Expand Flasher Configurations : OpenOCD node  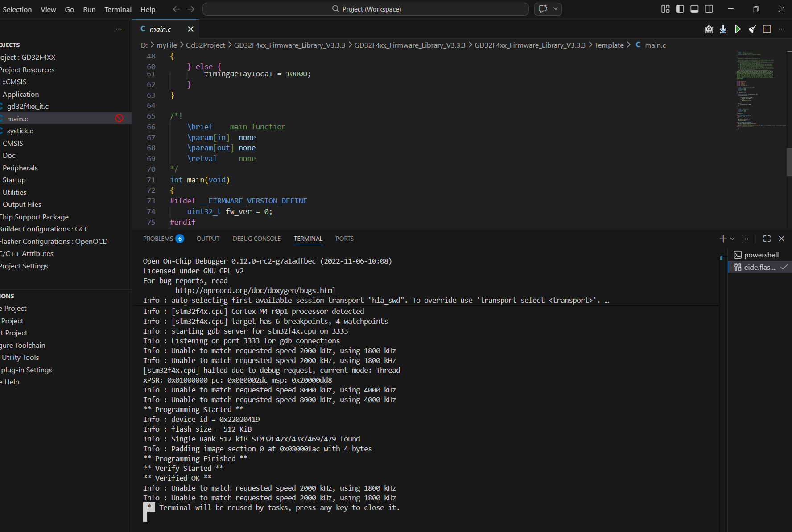pos(54,241)
